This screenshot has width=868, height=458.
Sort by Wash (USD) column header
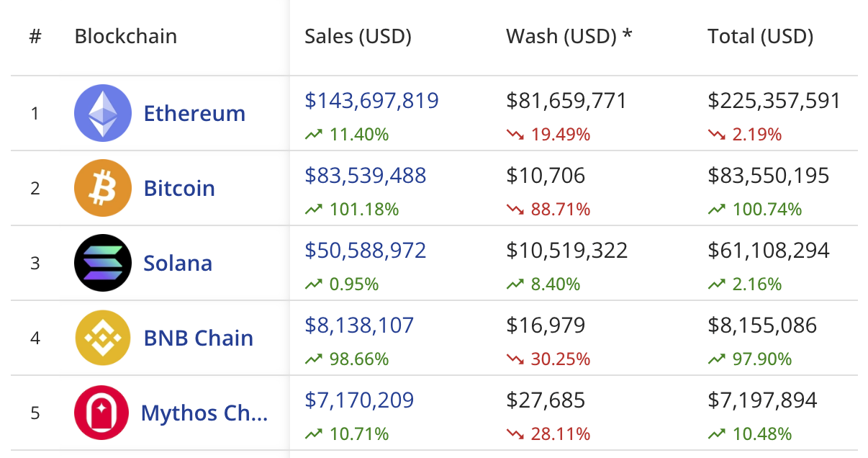point(569,37)
